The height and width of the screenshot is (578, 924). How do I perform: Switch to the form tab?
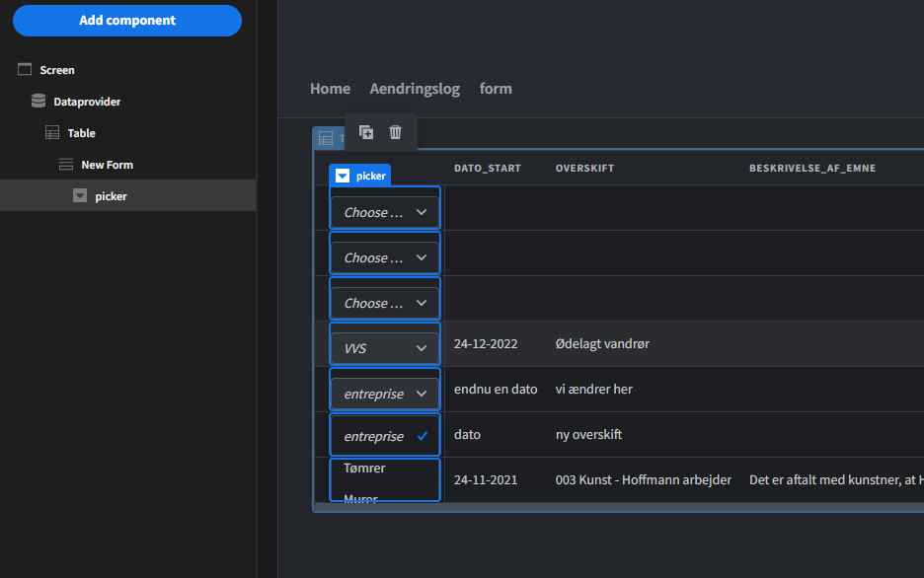(496, 88)
